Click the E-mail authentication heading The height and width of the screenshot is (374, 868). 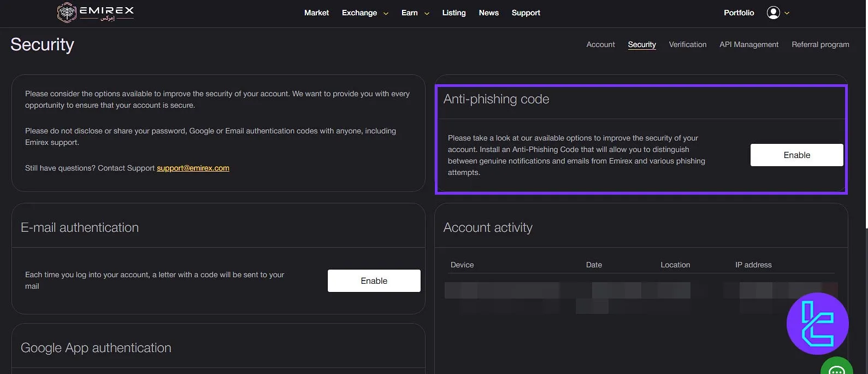click(80, 227)
